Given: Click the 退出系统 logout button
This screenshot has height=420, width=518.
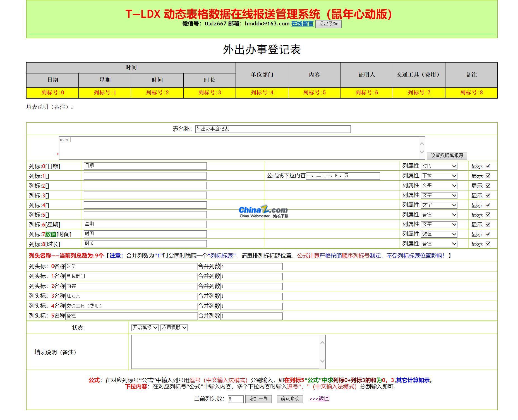Looking at the screenshot, I should tap(328, 24).
